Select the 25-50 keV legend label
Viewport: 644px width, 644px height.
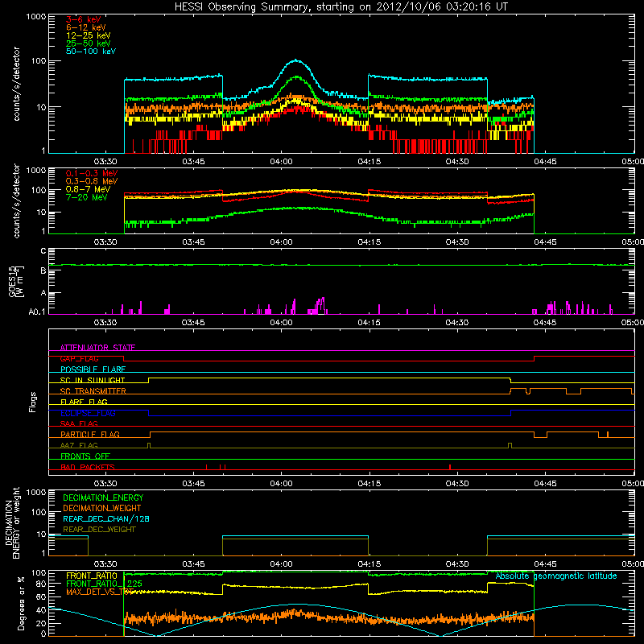pos(89,43)
